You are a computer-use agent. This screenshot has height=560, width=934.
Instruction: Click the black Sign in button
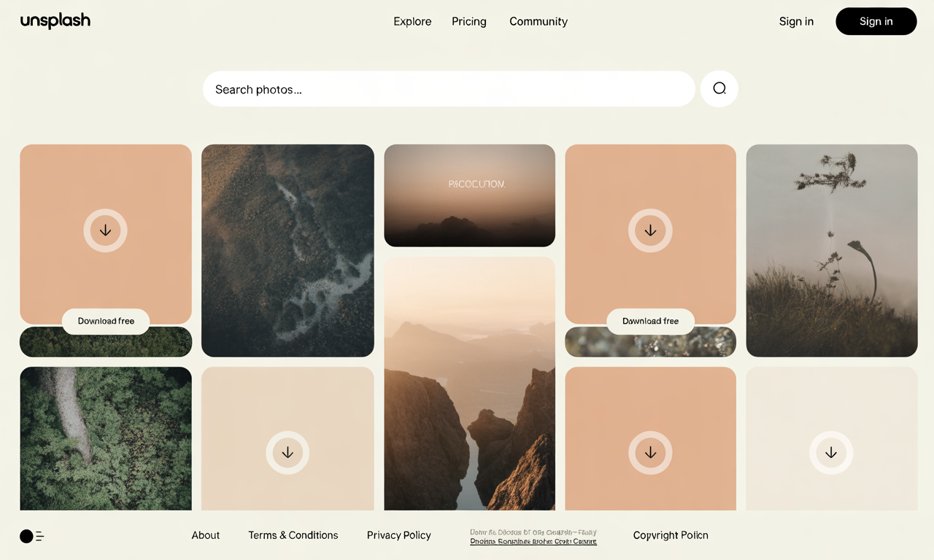[876, 22]
